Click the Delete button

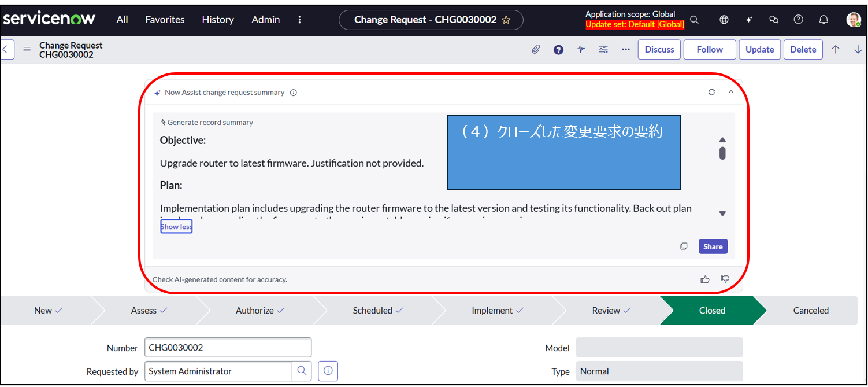pyautogui.click(x=803, y=50)
